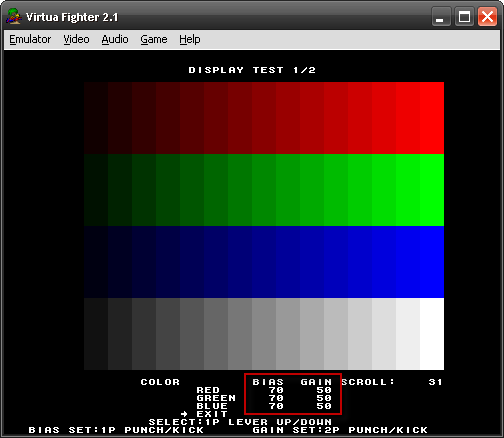The height and width of the screenshot is (438, 504).
Task: Open the Emulator menu
Action: [x=30, y=39]
